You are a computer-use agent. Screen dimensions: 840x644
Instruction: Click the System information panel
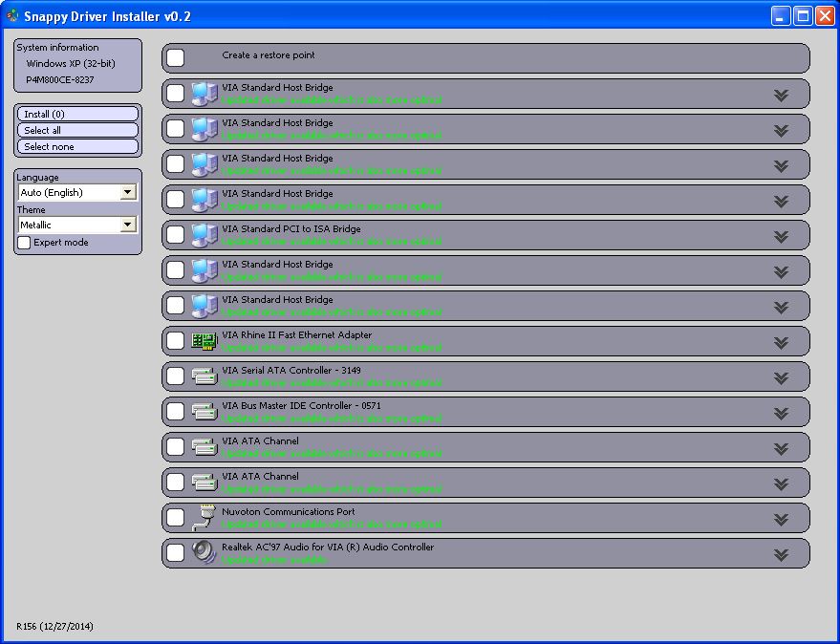click(77, 65)
